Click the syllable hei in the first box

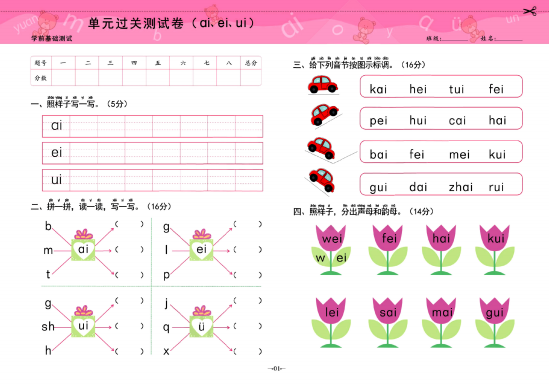coord(418,89)
